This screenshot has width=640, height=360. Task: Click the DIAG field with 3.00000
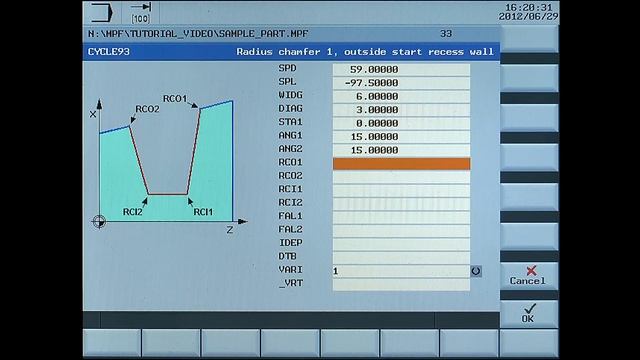tap(401, 110)
